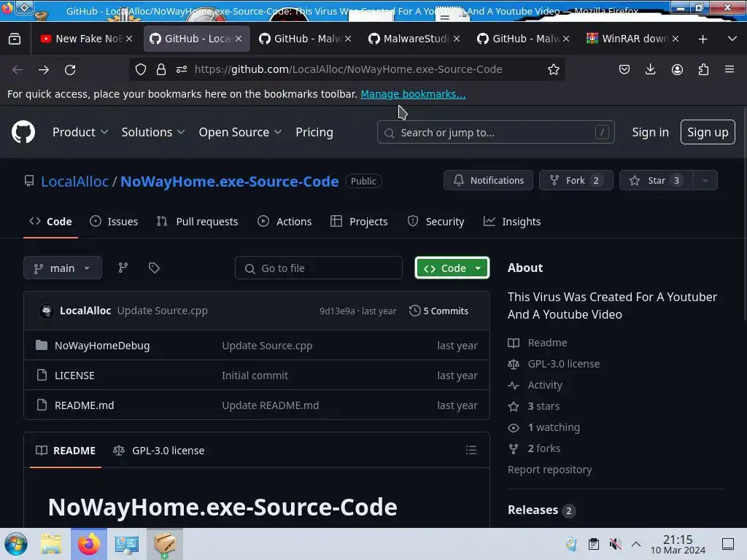Screen dimensions: 747x560
Task: Open the Pricing page
Action: coord(314,132)
